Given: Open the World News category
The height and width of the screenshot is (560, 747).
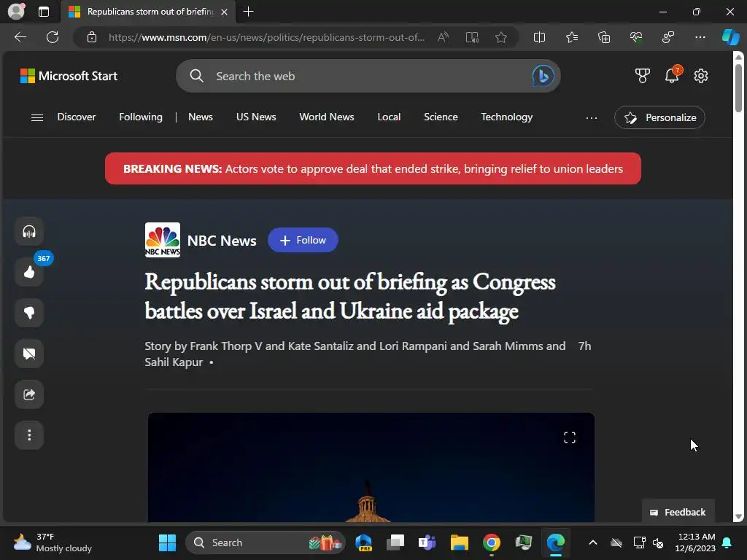Looking at the screenshot, I should pos(327,117).
